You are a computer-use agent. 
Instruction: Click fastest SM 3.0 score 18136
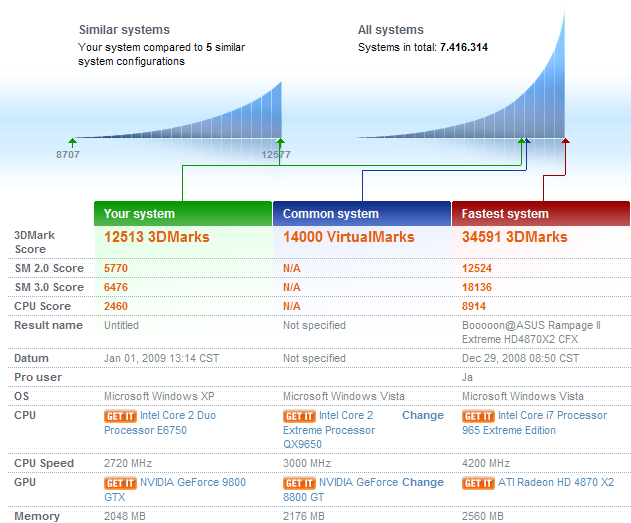[x=477, y=287]
